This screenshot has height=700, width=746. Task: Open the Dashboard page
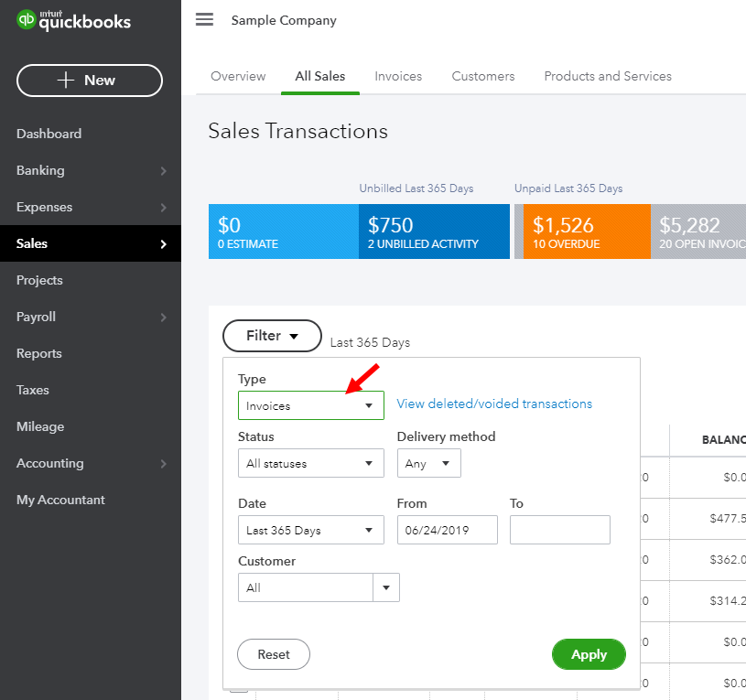tap(49, 134)
